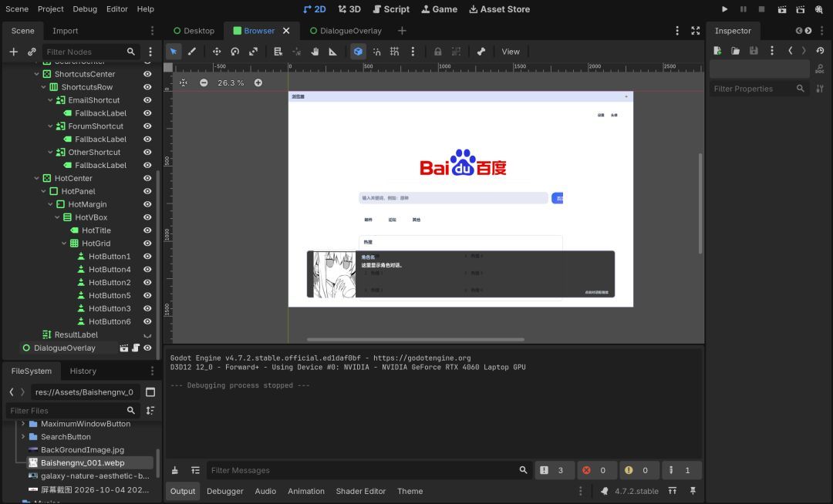Activate the Rotate Mode tool

pyautogui.click(x=234, y=52)
